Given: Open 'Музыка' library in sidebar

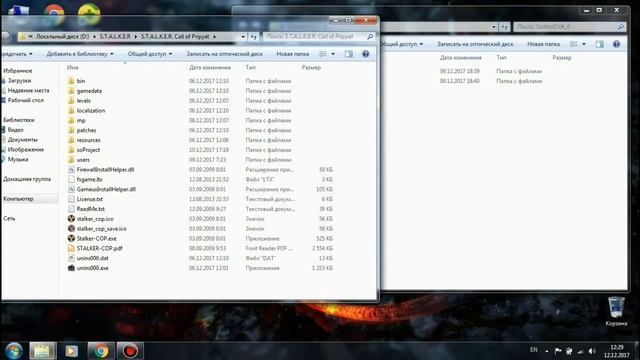Looking at the screenshot, I should coord(18,159).
